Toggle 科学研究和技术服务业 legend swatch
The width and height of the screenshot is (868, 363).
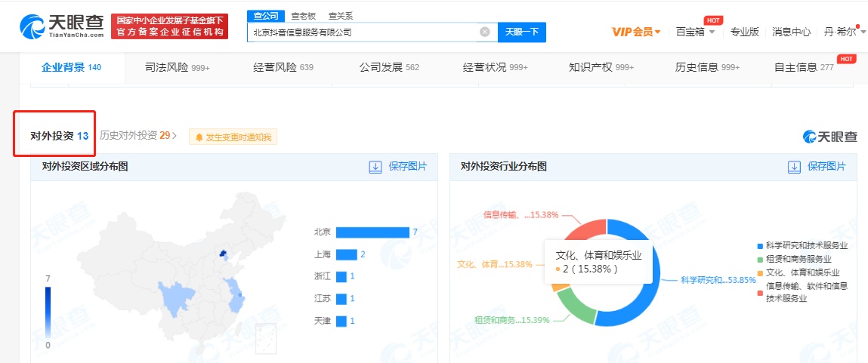tap(761, 245)
